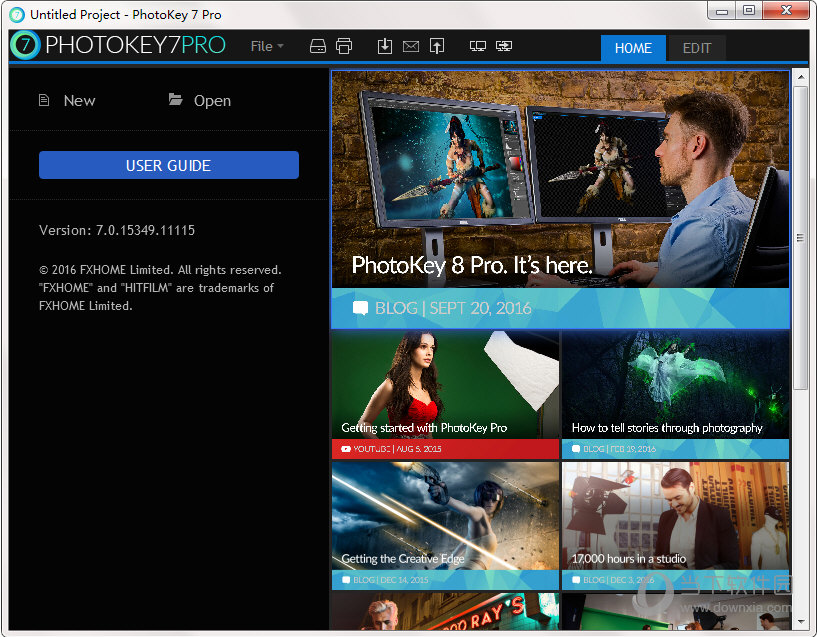This screenshot has width=817, height=637.
Task: Click the Open project label
Action: tap(212, 101)
